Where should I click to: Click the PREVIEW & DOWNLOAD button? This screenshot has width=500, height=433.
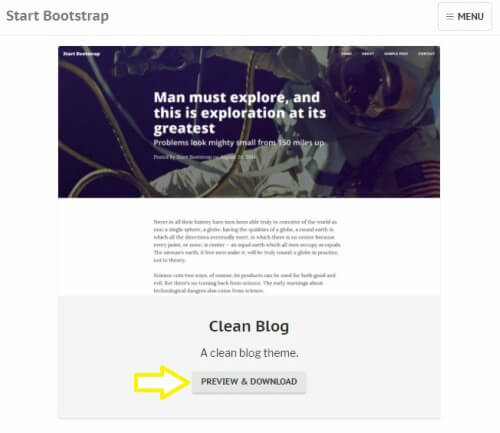(x=249, y=382)
